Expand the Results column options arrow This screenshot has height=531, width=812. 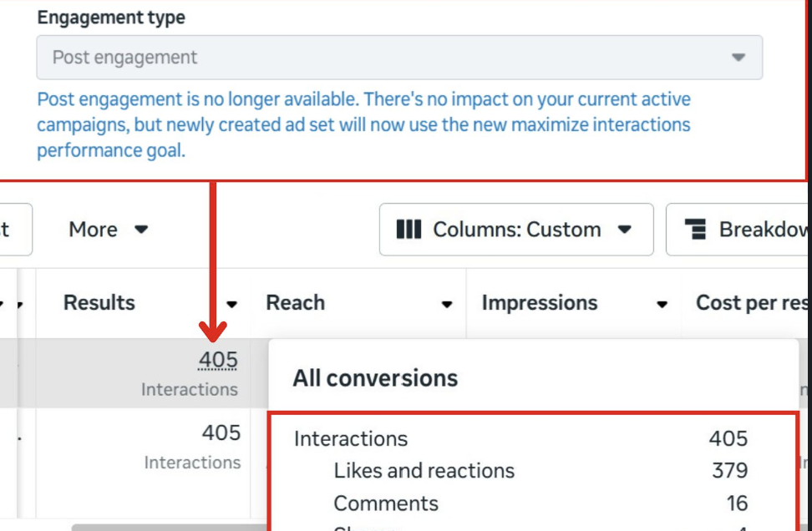[232, 304]
